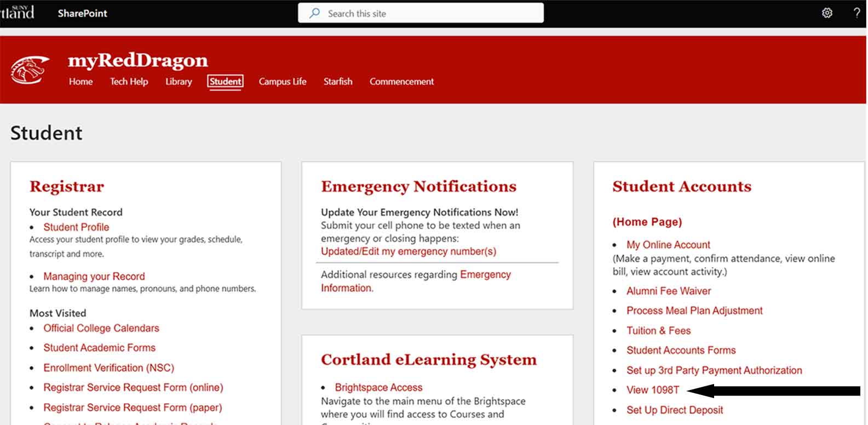This screenshot has width=868, height=425.
Task: Click the Student Accounts card heading
Action: click(682, 186)
